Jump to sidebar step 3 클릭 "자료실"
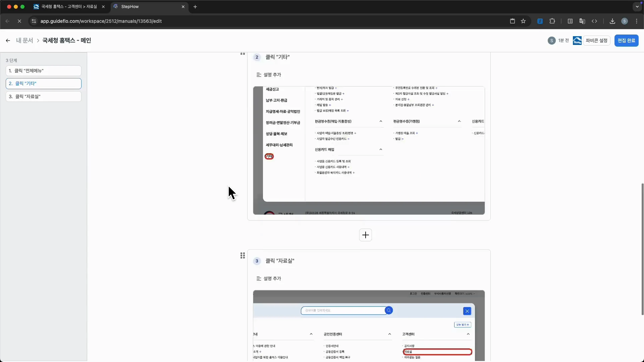This screenshot has width=644, height=362. click(44, 97)
